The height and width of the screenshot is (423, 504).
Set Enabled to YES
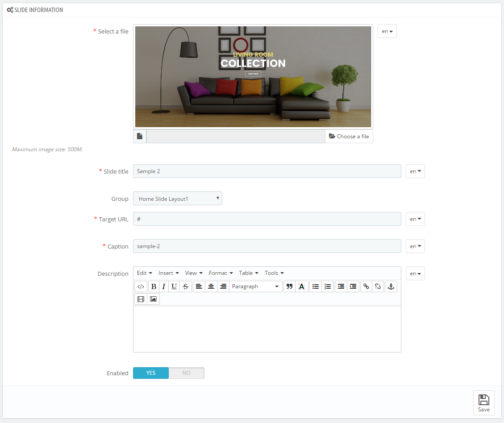[x=151, y=373]
